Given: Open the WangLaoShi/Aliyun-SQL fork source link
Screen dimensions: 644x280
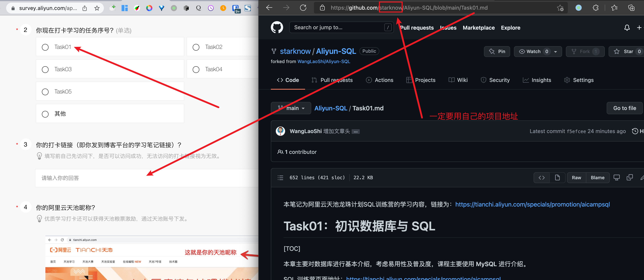Looking at the screenshot, I should pyautogui.click(x=324, y=62).
